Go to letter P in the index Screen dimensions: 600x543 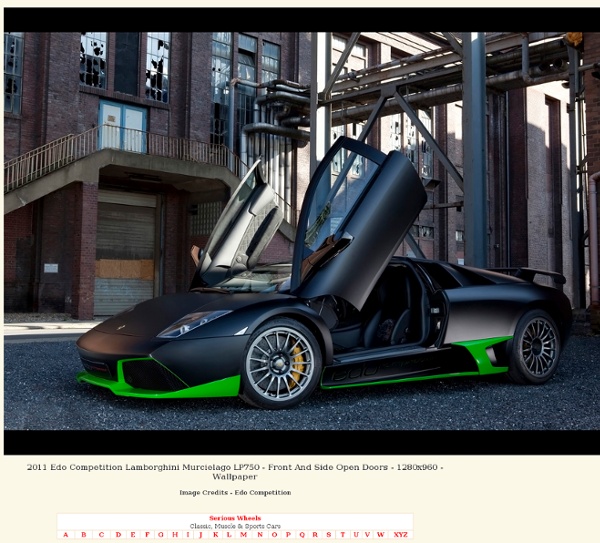(x=288, y=535)
